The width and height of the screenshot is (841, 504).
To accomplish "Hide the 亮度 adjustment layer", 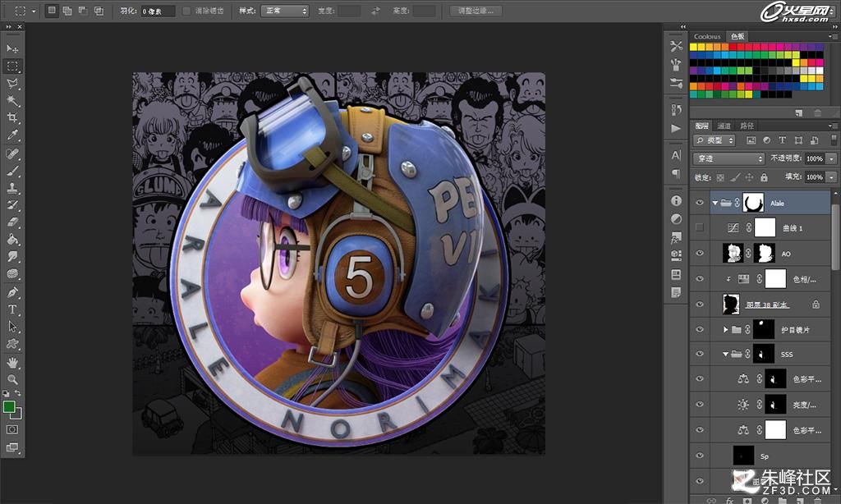I will (700, 405).
